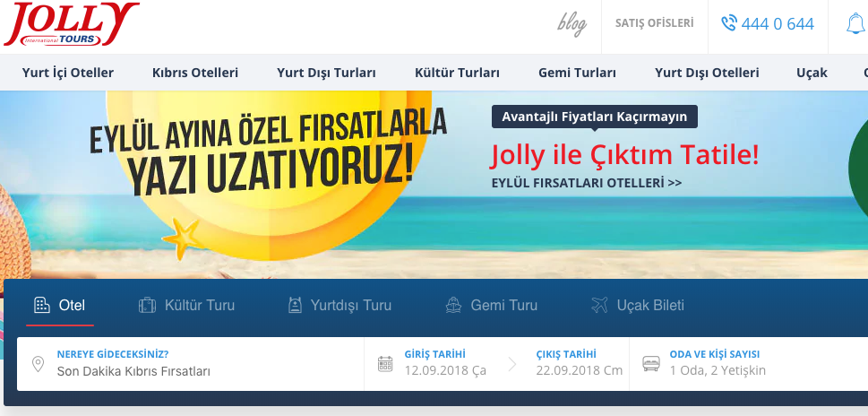Click the Nereye Gideceksiniz destination field

point(191,363)
